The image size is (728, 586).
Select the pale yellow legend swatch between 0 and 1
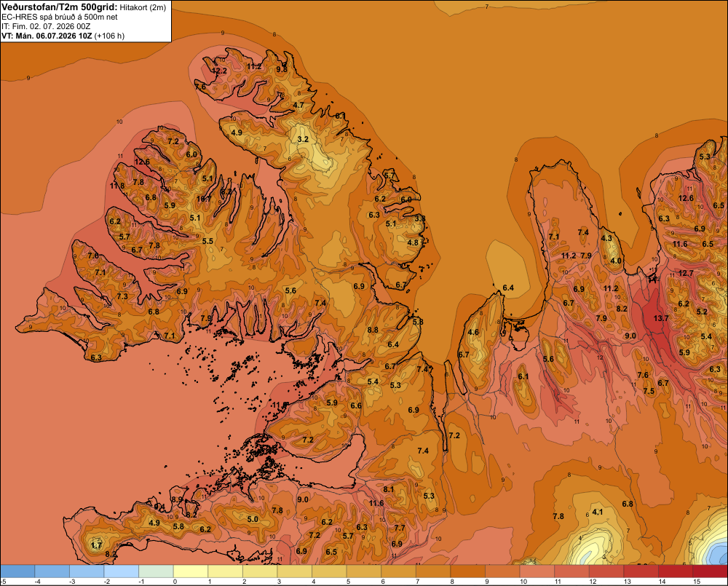(x=190, y=571)
